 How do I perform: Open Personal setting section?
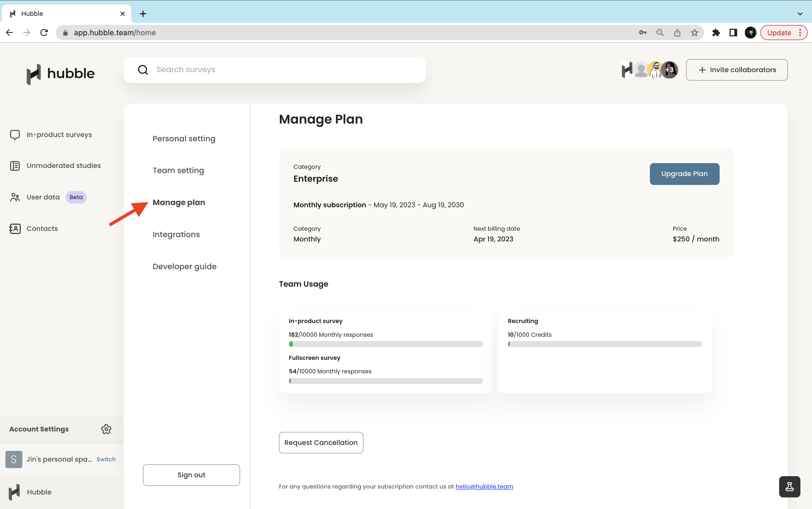pos(184,139)
